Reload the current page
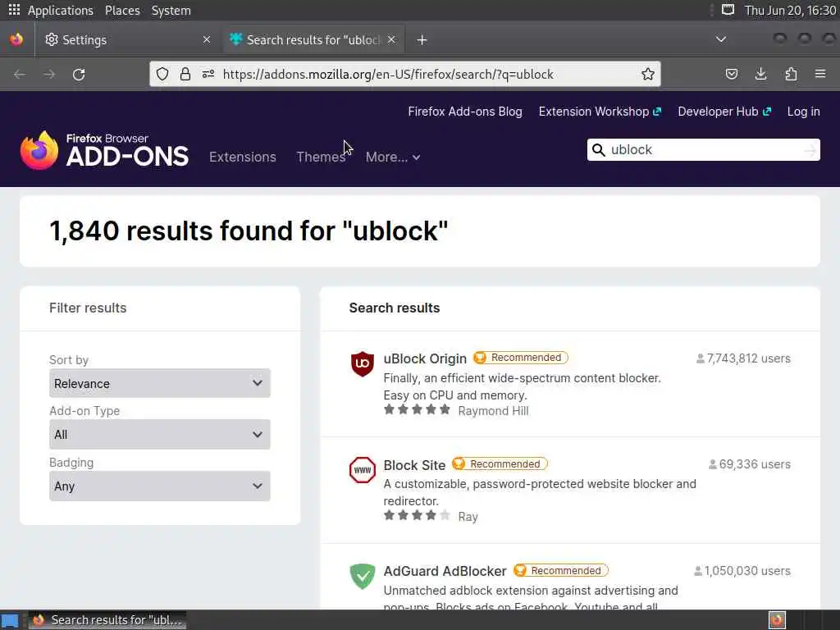Viewport: 840px width, 630px height. (x=79, y=75)
